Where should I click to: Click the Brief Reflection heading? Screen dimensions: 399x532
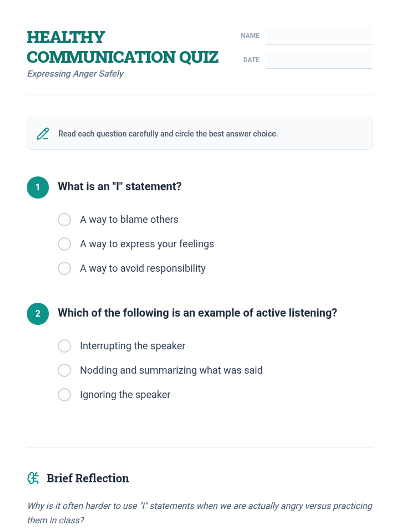[88, 478]
